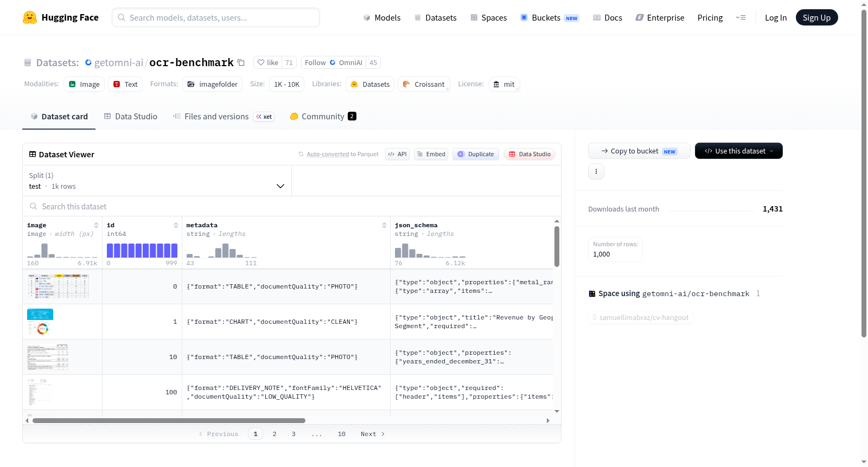Open Spaces in top navigation
Image resolution: width=868 pixels, height=467 pixels.
pyautogui.click(x=489, y=18)
